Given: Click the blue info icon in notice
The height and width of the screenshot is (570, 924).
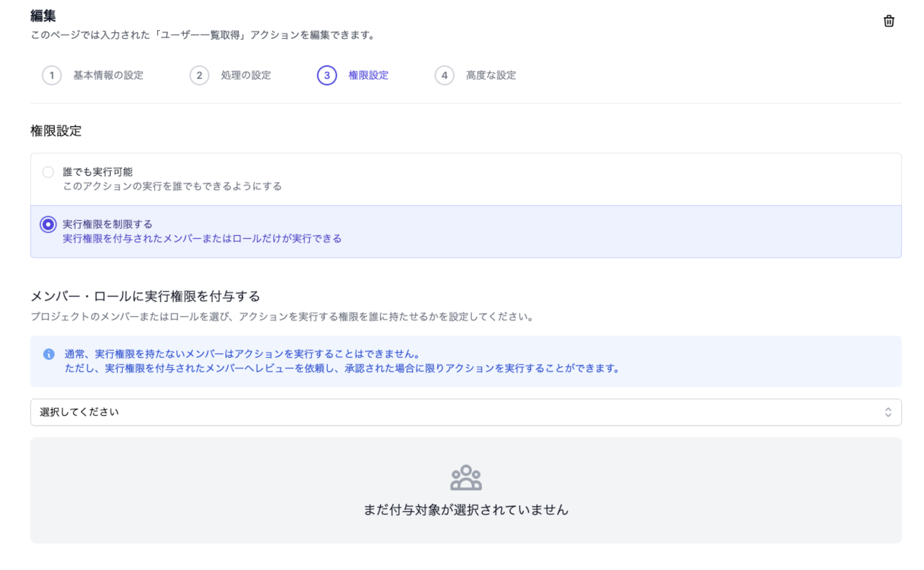Looking at the screenshot, I should coord(49,354).
